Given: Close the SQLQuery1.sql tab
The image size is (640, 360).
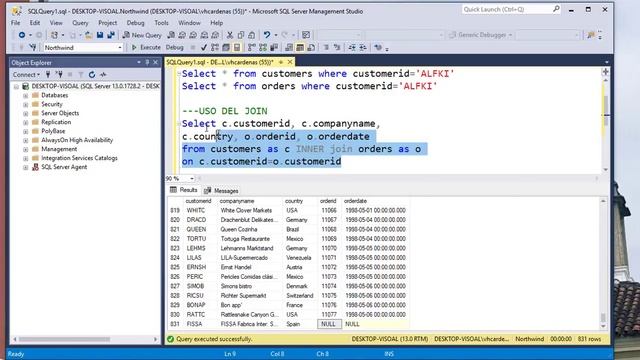Looking at the screenshot, I should [x=290, y=62].
